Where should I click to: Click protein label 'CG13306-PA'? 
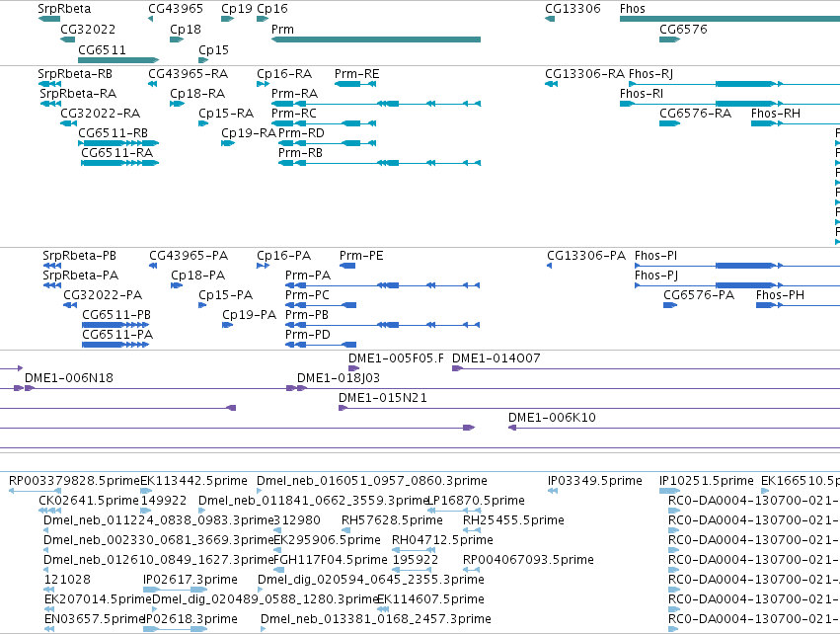pos(586,256)
